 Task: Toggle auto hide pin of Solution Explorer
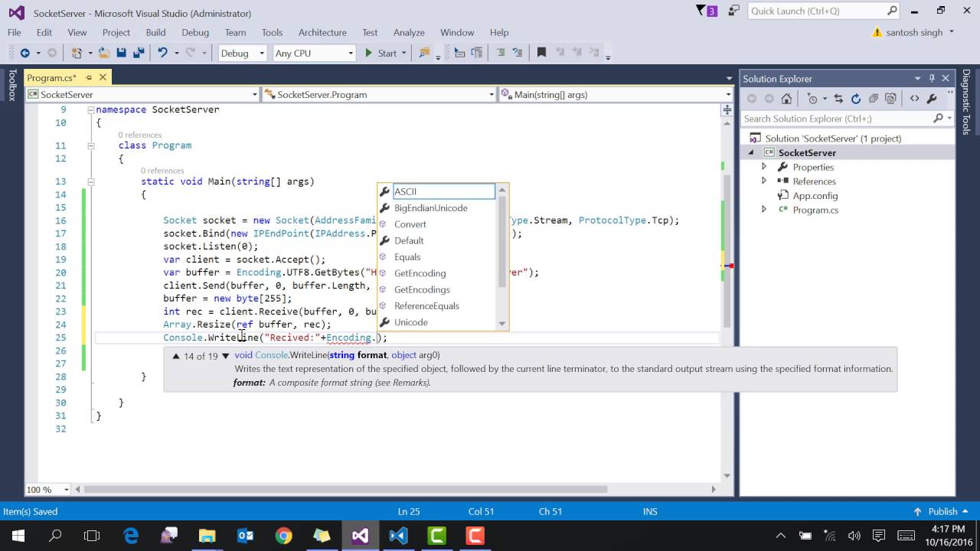932,78
